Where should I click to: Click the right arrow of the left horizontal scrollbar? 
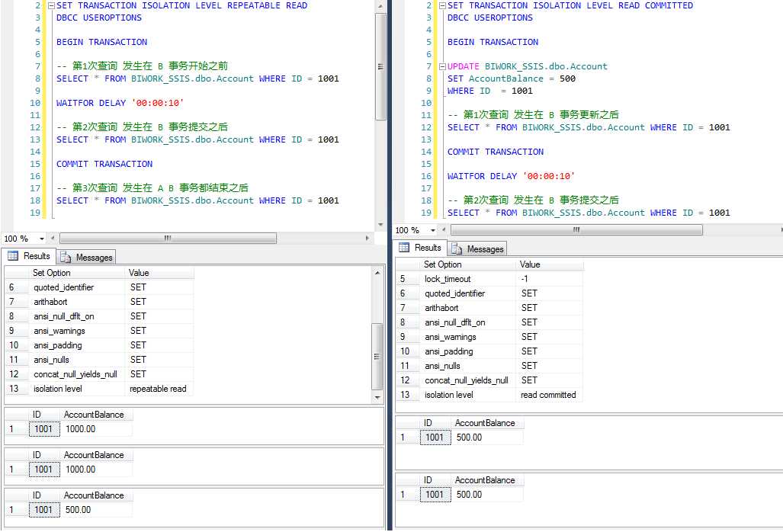point(367,238)
